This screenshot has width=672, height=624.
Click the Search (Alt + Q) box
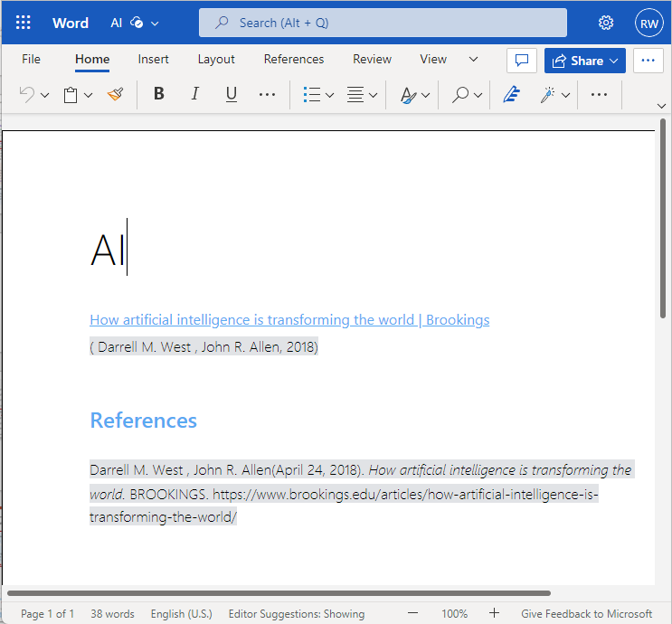[383, 23]
